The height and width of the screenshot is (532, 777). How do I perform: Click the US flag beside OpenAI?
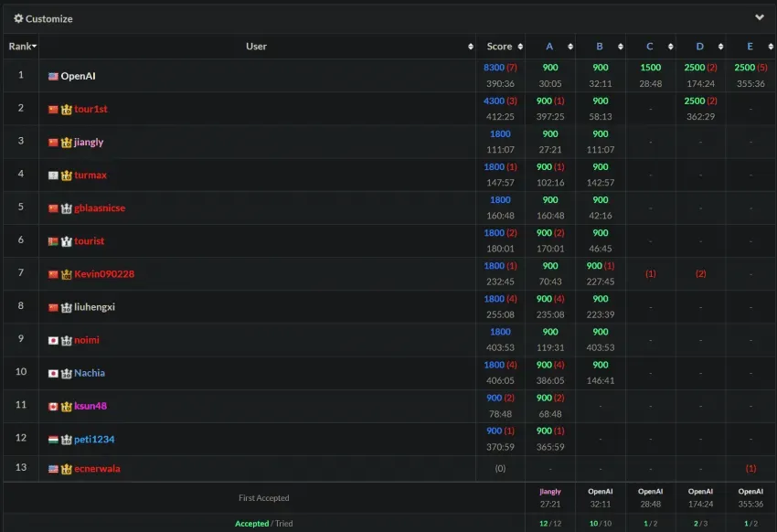pos(53,76)
